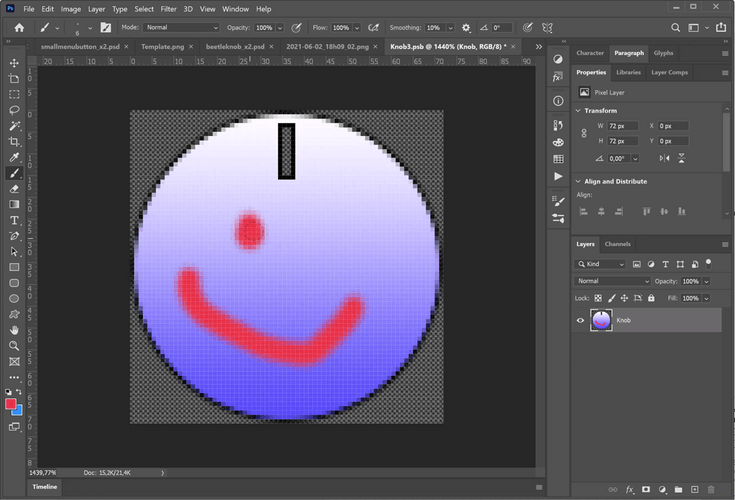The width and height of the screenshot is (735, 500).
Task: Select the Magic Wand tool
Action: click(x=14, y=126)
